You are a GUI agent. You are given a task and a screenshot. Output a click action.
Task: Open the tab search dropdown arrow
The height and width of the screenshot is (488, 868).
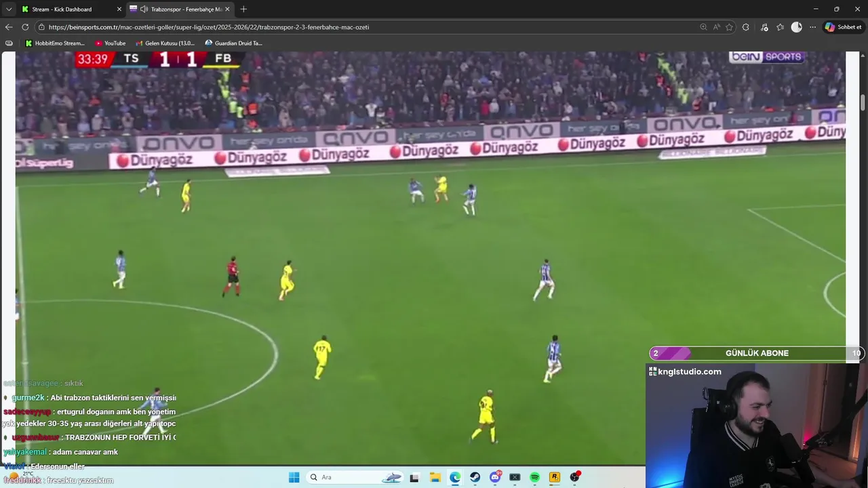click(9, 9)
